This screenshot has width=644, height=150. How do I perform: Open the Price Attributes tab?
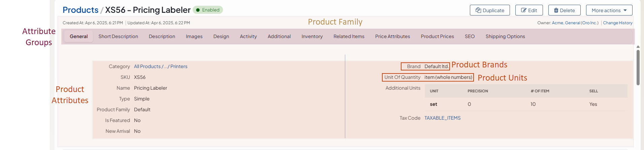pyautogui.click(x=392, y=36)
